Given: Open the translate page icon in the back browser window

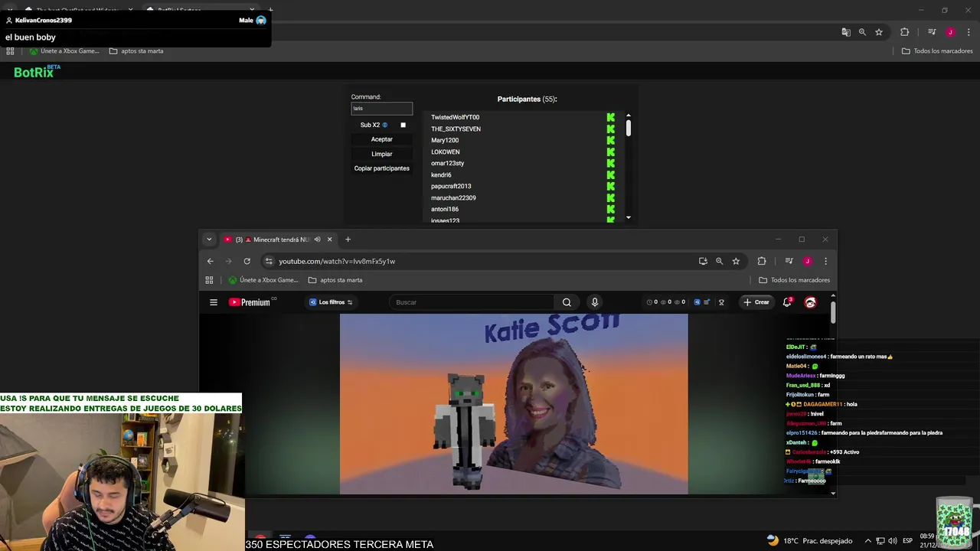Looking at the screenshot, I should 846,32.
